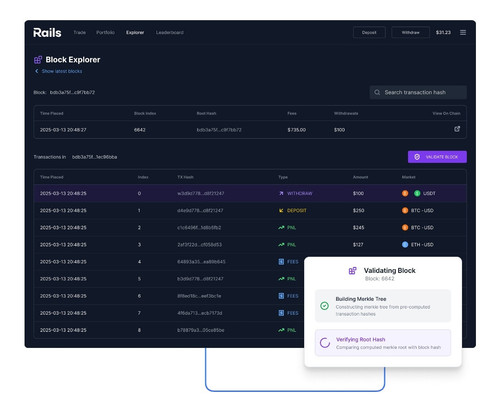Click the Market column header
Image resolution: width=500 pixels, height=413 pixels.
click(409, 177)
